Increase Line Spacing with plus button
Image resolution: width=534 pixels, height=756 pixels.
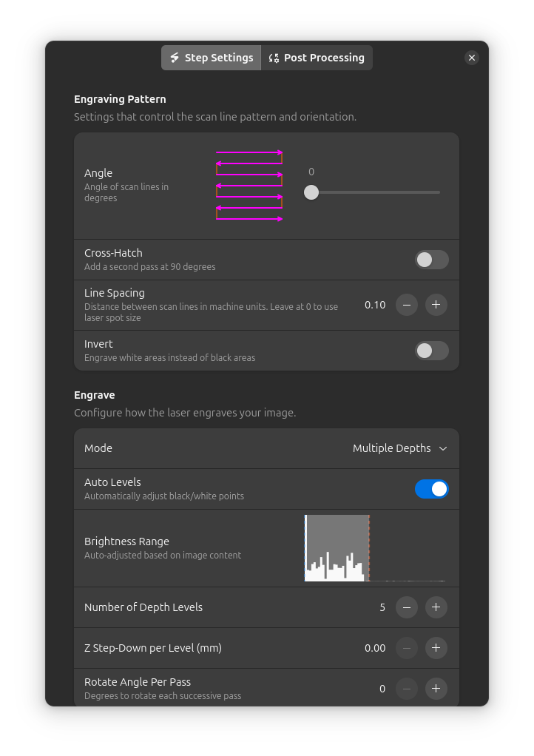coord(436,305)
